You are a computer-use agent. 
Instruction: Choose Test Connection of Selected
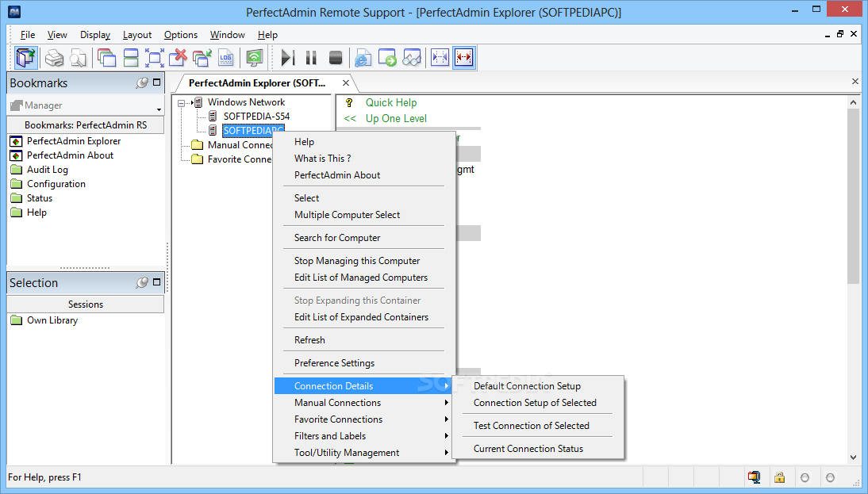pos(531,425)
